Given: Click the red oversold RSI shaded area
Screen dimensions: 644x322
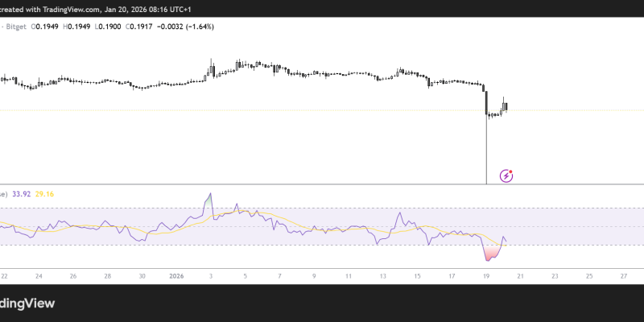Looking at the screenshot, I should 489,254.
